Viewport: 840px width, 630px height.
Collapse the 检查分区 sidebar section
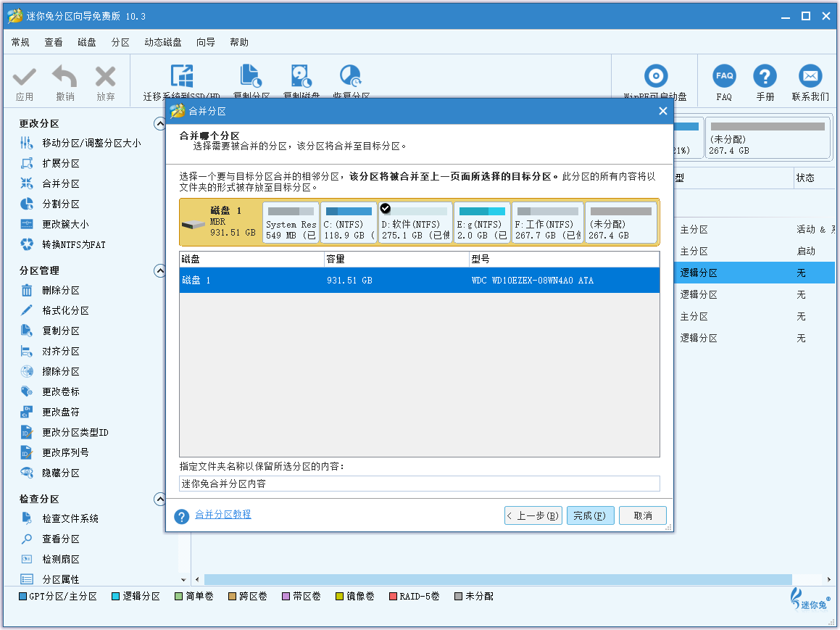pyautogui.click(x=159, y=500)
